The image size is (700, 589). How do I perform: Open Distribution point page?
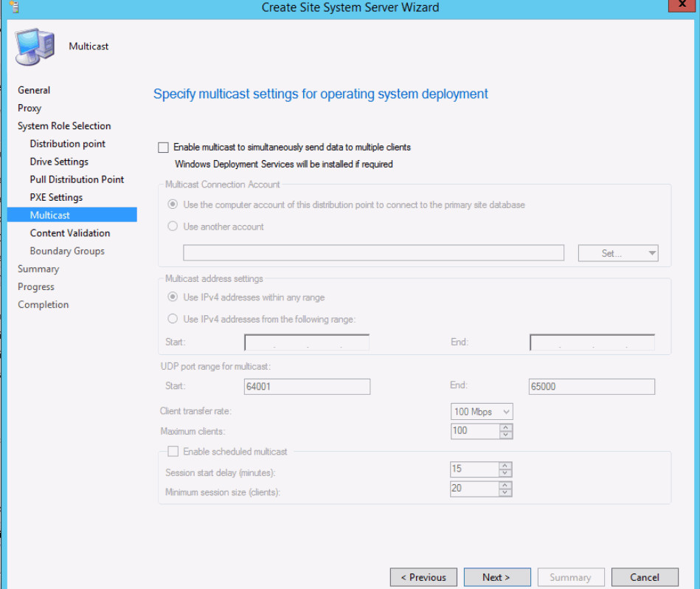(67, 144)
